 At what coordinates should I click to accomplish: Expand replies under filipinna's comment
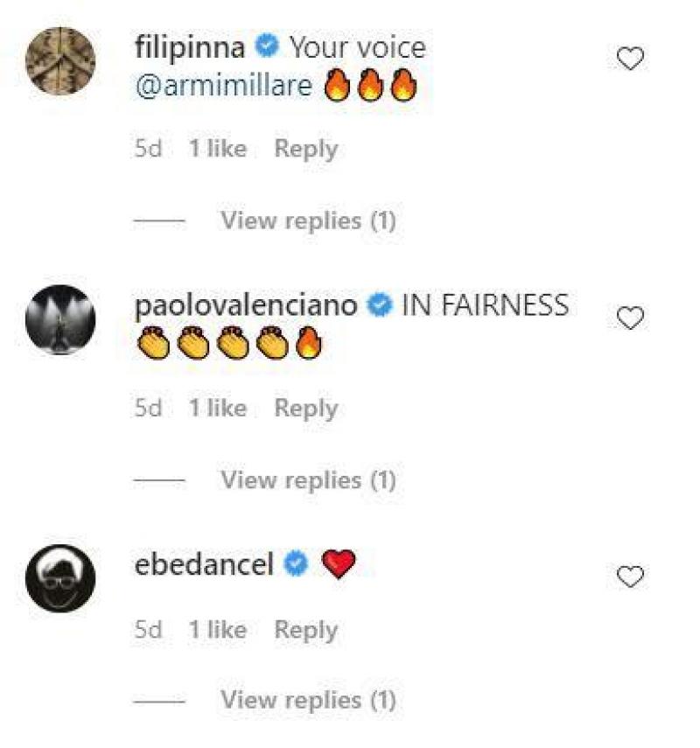point(308,220)
